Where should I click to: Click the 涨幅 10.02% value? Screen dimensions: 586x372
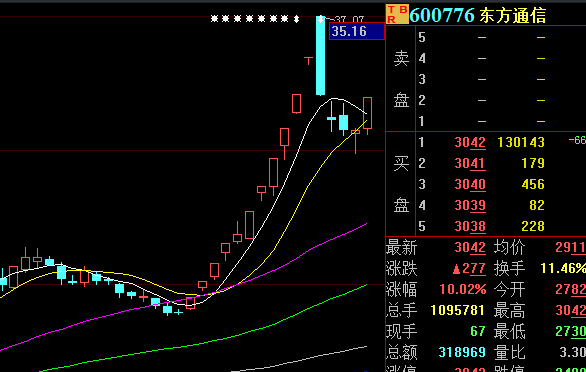tap(463, 289)
